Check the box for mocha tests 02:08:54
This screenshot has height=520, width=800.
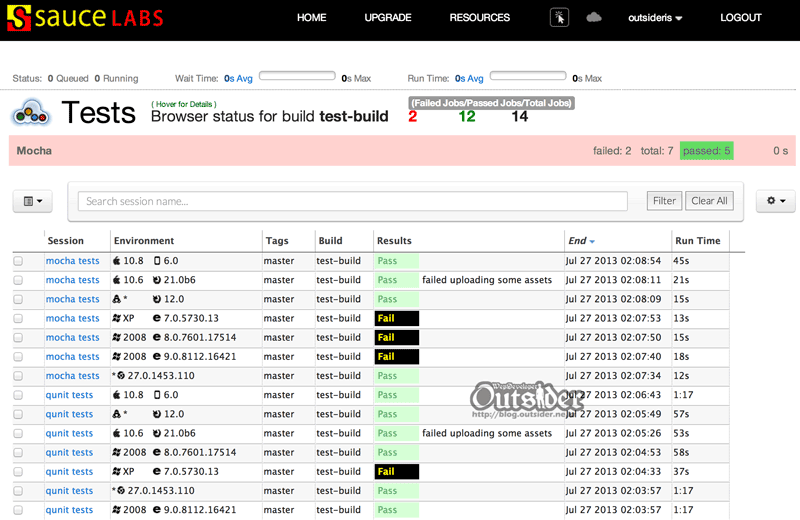pos(18,261)
